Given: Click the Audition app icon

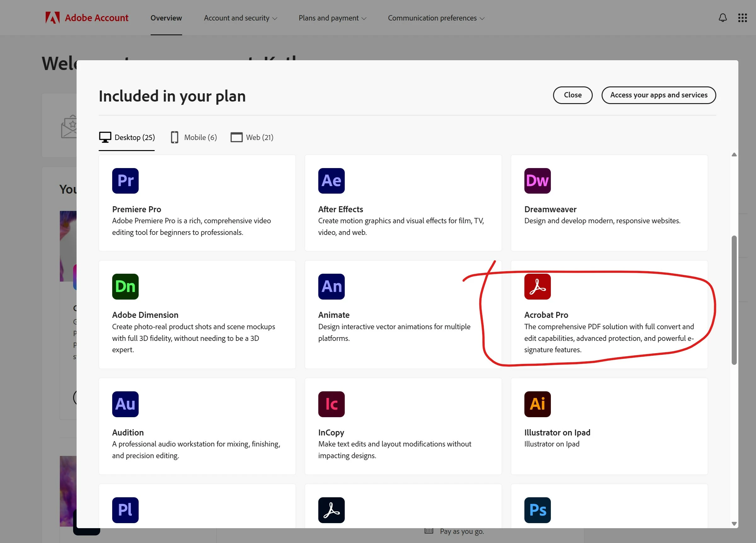Looking at the screenshot, I should pyautogui.click(x=125, y=404).
